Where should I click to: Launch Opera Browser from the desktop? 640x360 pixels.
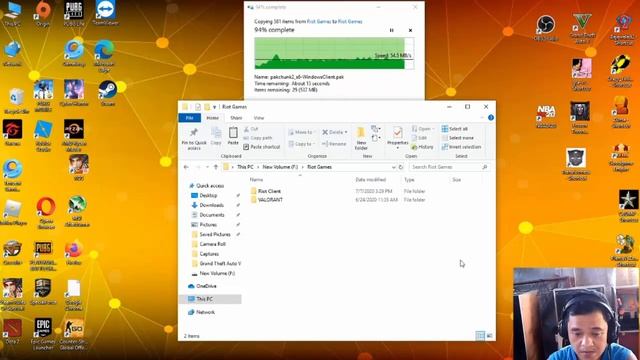[x=46, y=212]
